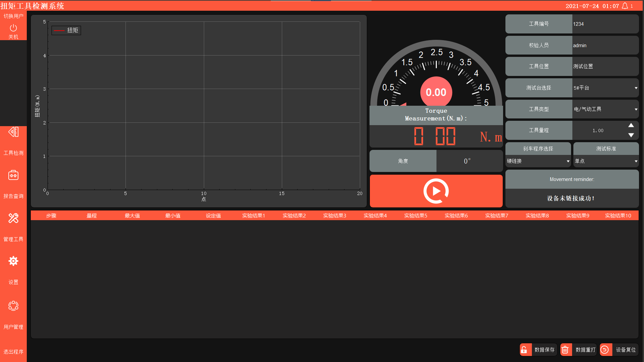
Task: Open the 测试标准 单点 dropdown
Action: pyautogui.click(x=606, y=161)
